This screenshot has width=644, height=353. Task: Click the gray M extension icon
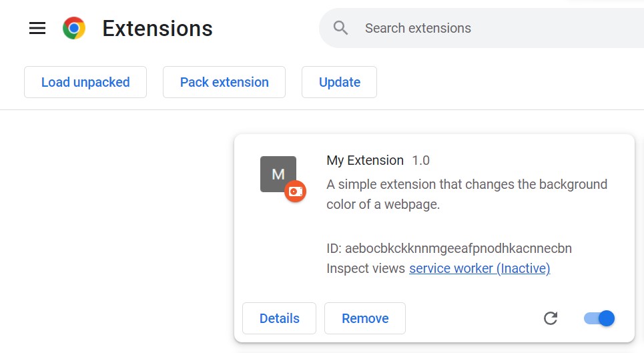[x=278, y=174]
